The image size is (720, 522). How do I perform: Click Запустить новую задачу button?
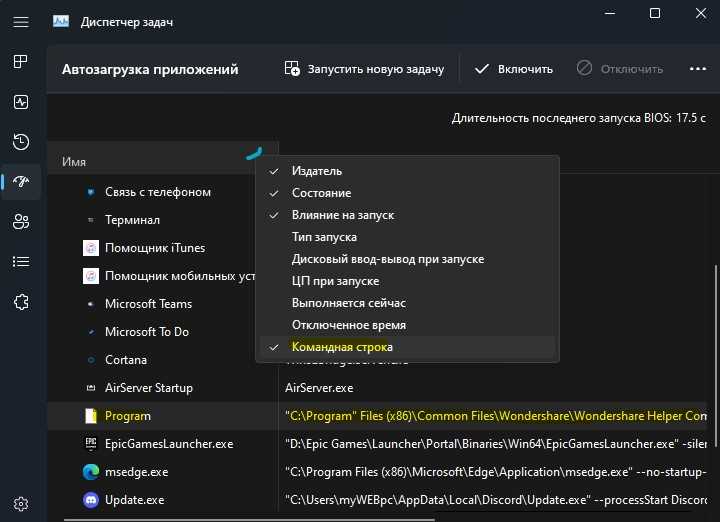pos(364,69)
